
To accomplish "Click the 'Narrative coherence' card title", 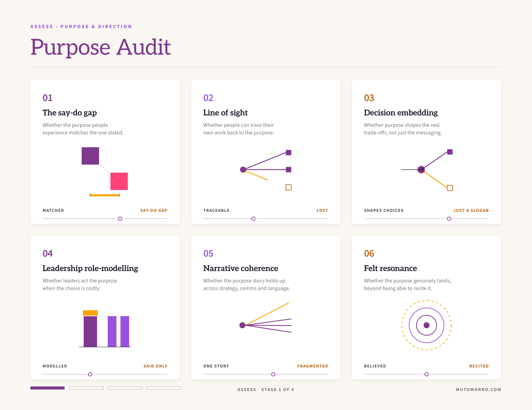I will coord(241,268).
